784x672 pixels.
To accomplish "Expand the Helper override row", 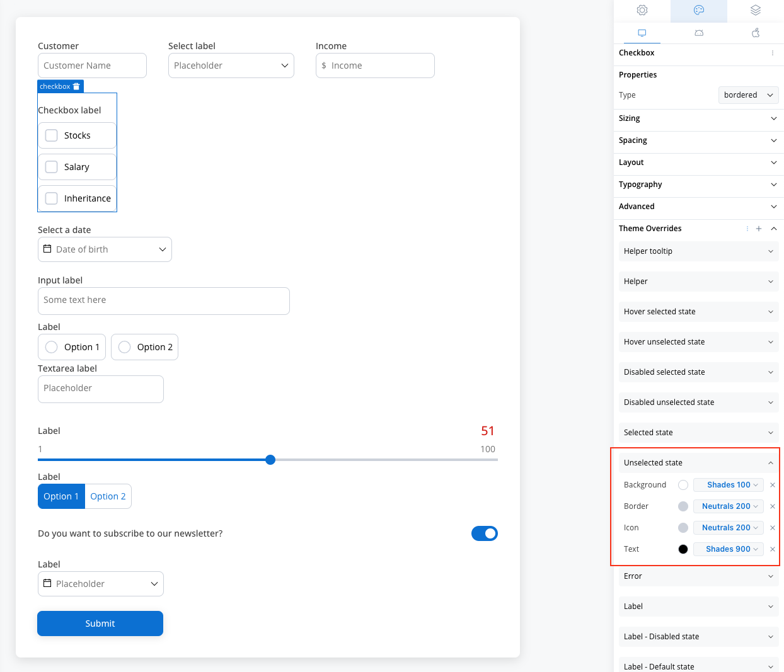I will point(699,282).
